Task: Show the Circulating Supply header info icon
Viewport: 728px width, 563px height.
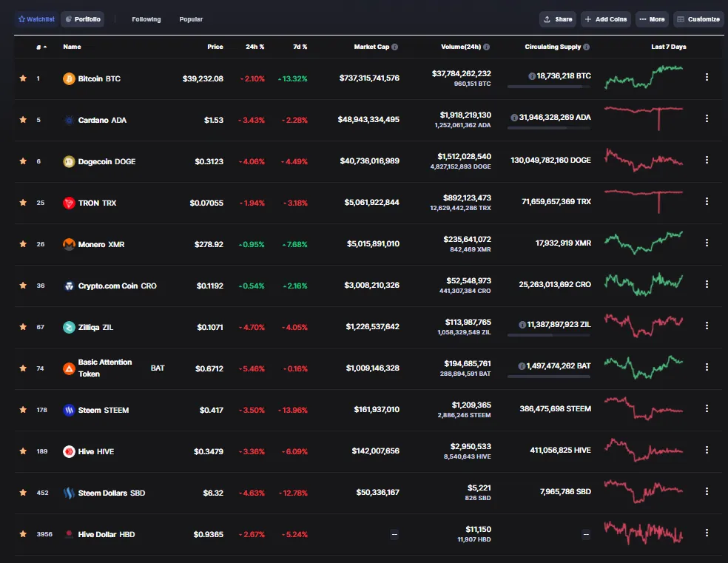Action: point(587,47)
